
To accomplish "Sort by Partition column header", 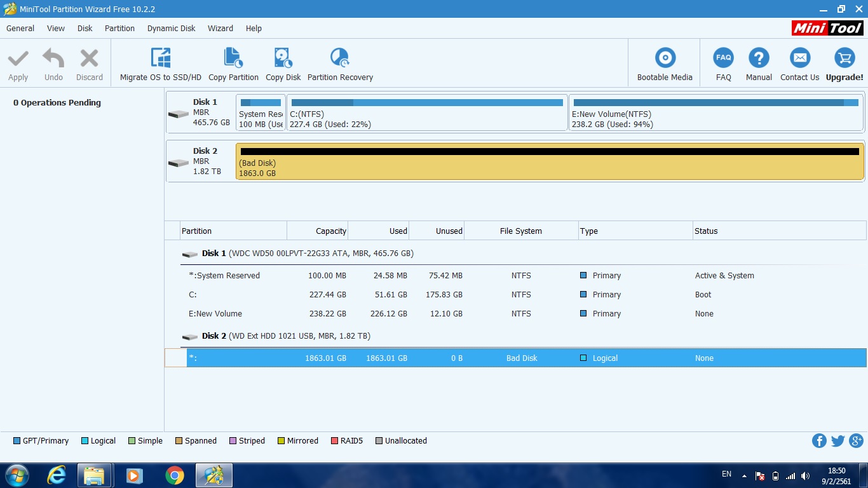I will (233, 231).
